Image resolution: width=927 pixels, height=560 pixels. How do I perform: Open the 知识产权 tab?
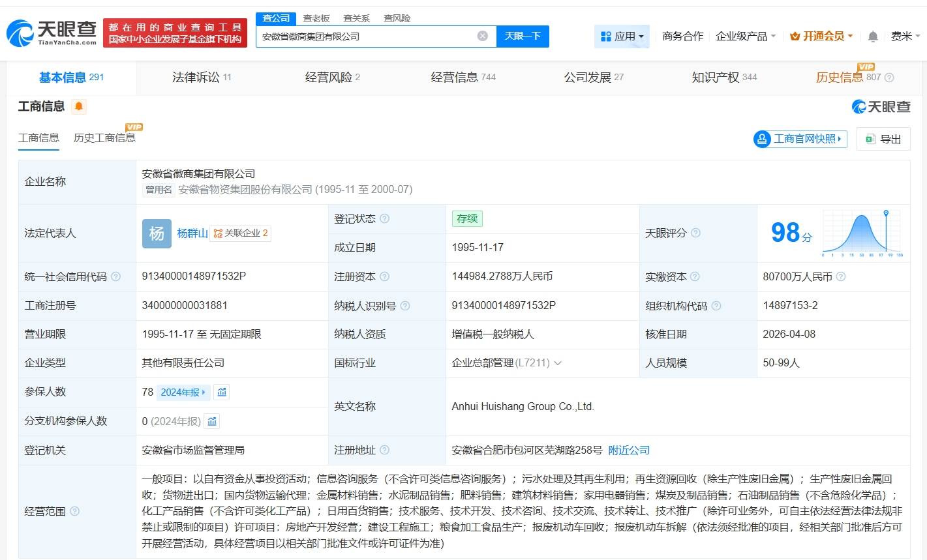pos(723,78)
